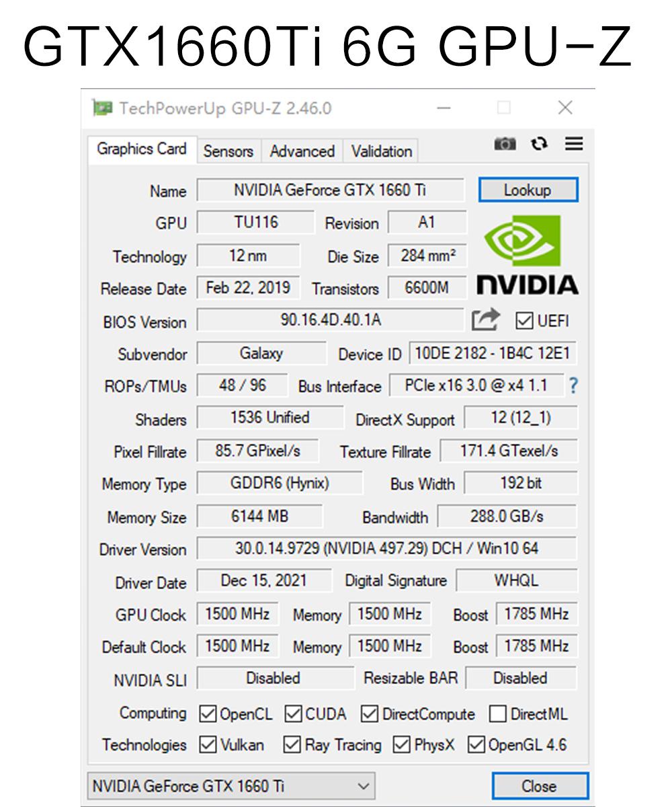Click the DirectX Support field 12 (12_1)
672x807 pixels.
tap(521, 418)
